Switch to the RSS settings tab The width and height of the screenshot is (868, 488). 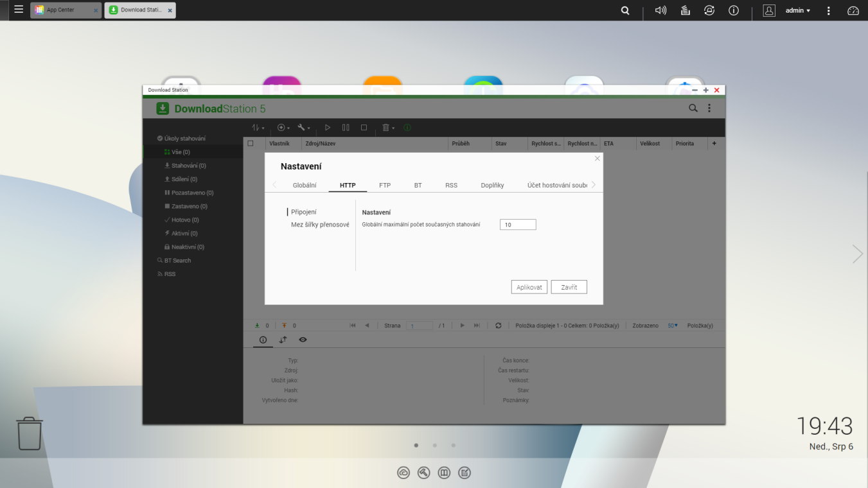point(451,186)
